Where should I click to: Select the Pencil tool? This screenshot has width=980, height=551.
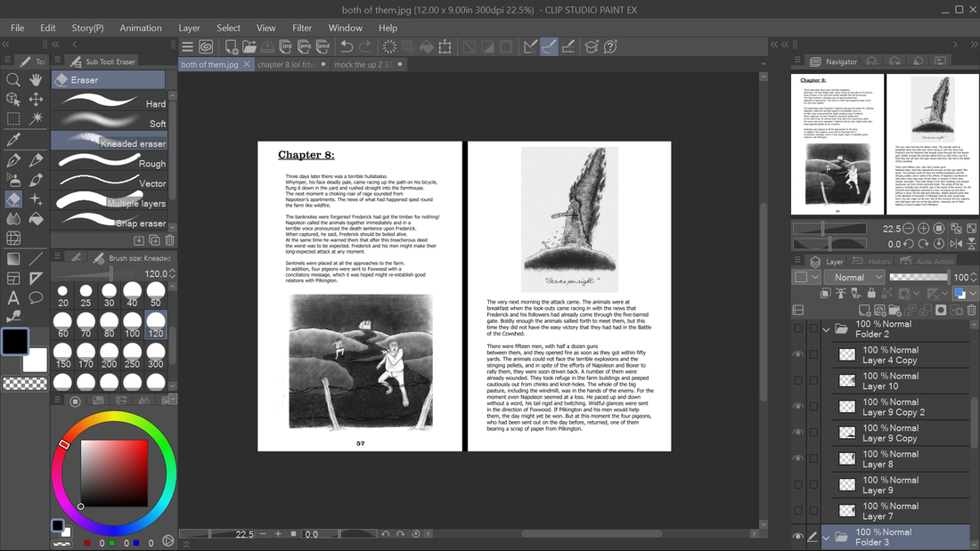tap(37, 160)
